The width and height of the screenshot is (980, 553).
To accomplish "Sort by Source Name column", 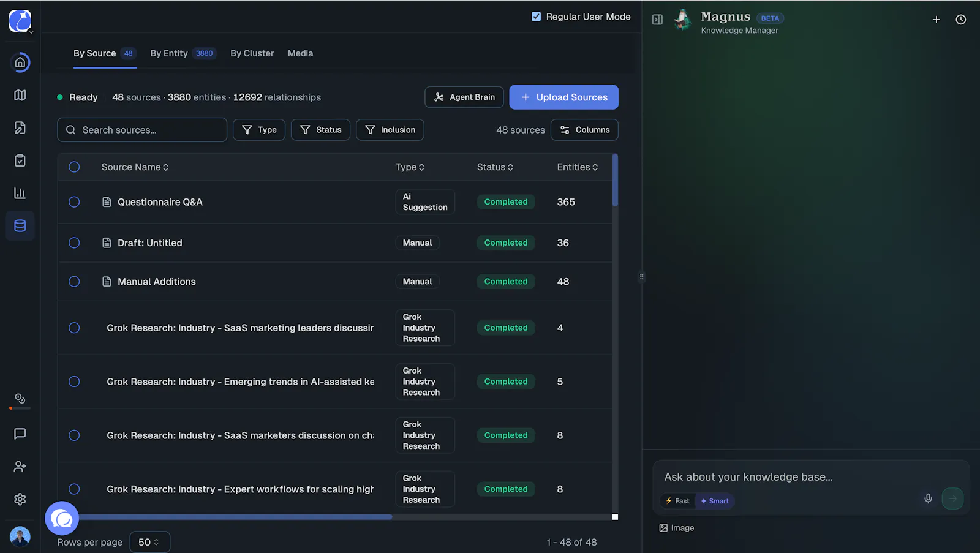I will pyautogui.click(x=135, y=167).
